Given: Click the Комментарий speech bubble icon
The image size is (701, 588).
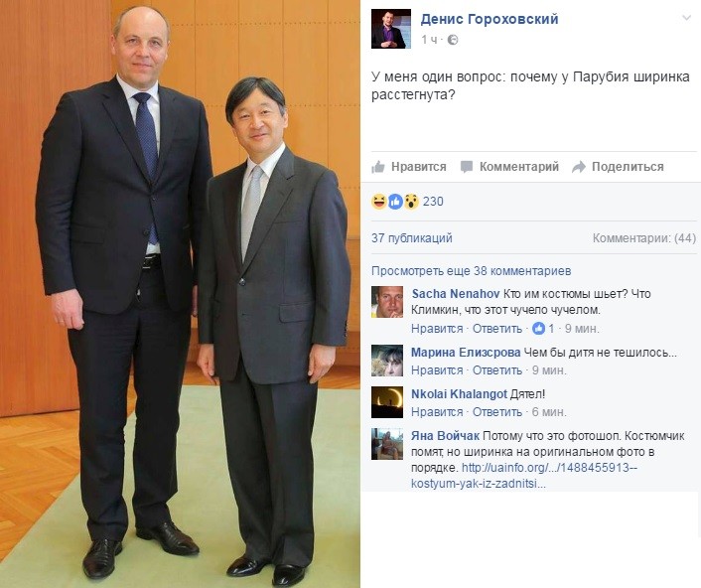Looking at the screenshot, I should point(467,167).
